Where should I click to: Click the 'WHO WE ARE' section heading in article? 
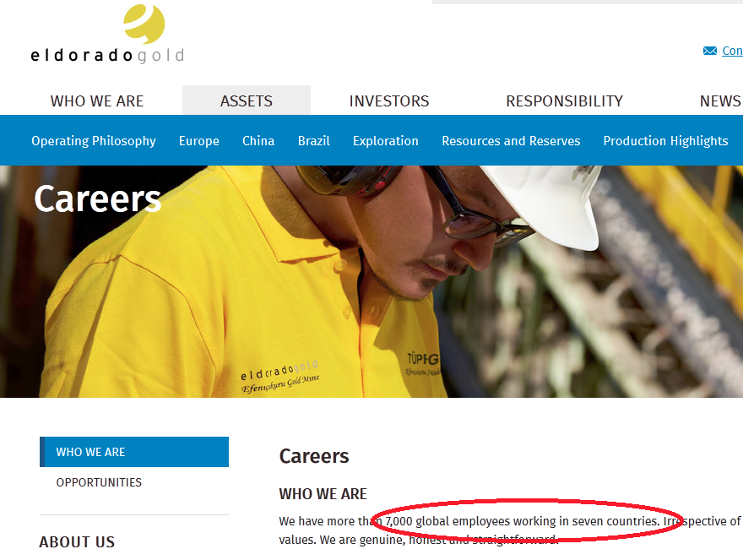(323, 494)
